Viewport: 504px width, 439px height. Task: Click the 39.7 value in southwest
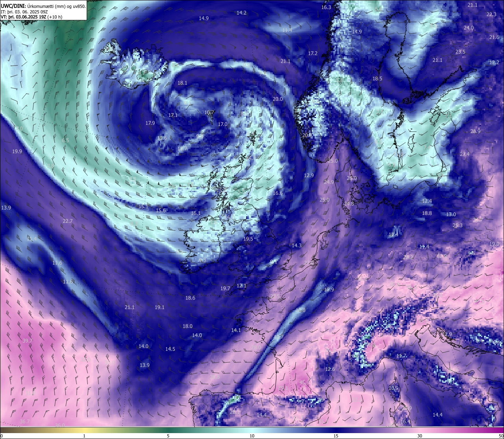click(x=28, y=341)
